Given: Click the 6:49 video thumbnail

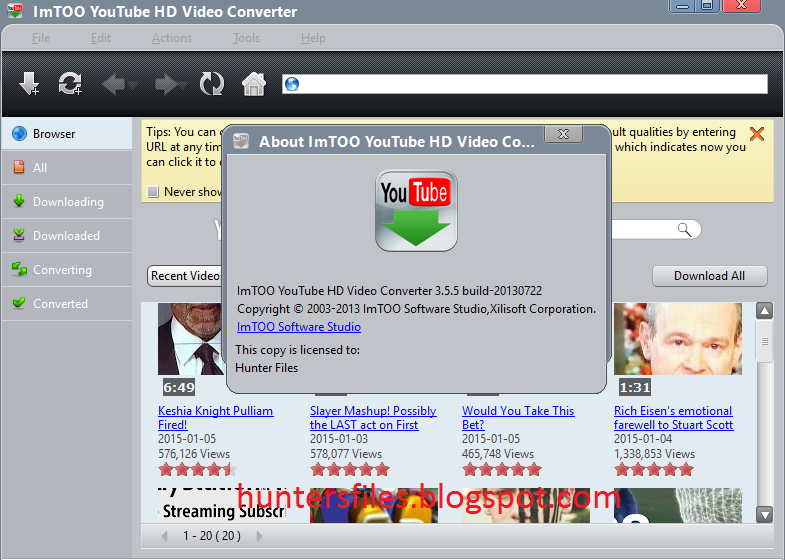Looking at the screenshot, I should (190, 339).
